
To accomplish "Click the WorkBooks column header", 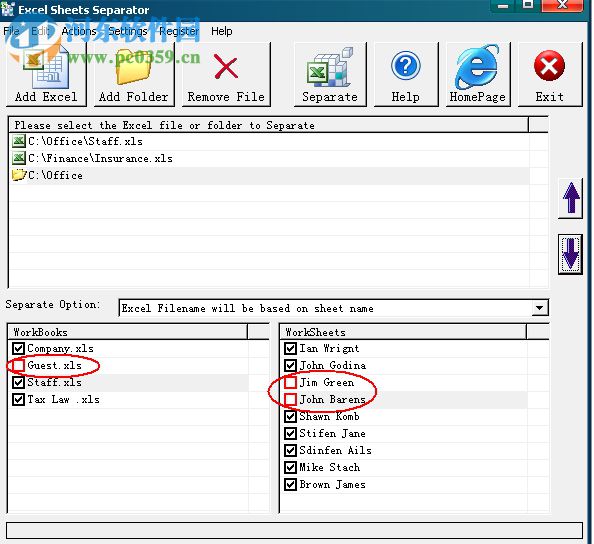I will [128, 332].
